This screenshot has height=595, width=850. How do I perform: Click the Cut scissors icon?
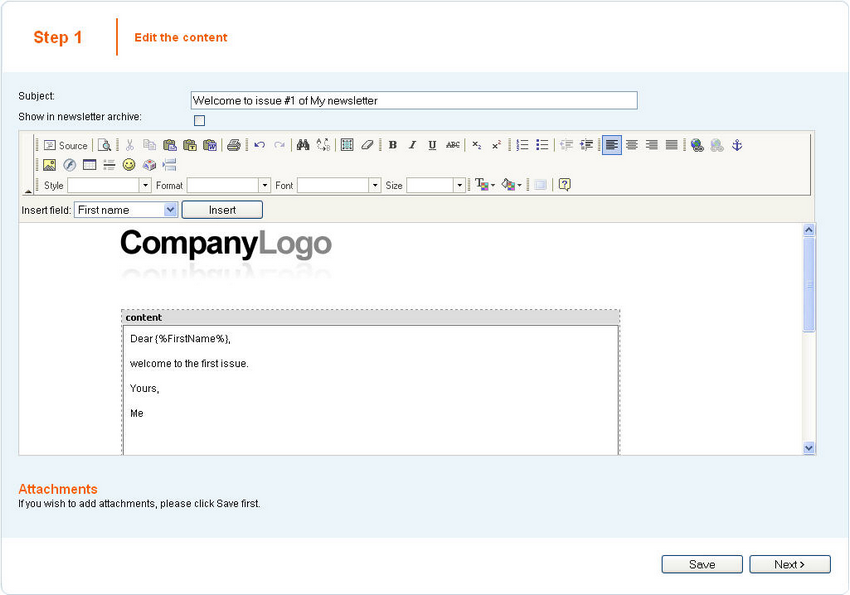130,145
